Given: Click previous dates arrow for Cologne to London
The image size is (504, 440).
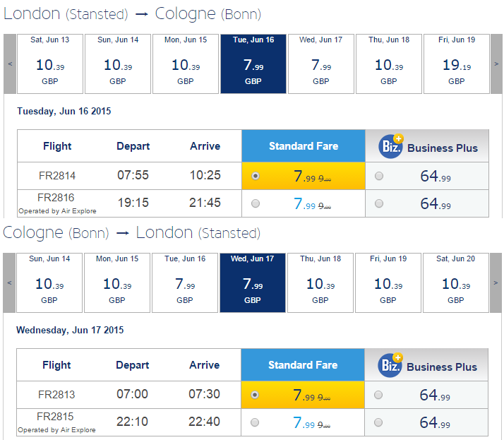Looking at the screenshot, I should click(9, 283).
